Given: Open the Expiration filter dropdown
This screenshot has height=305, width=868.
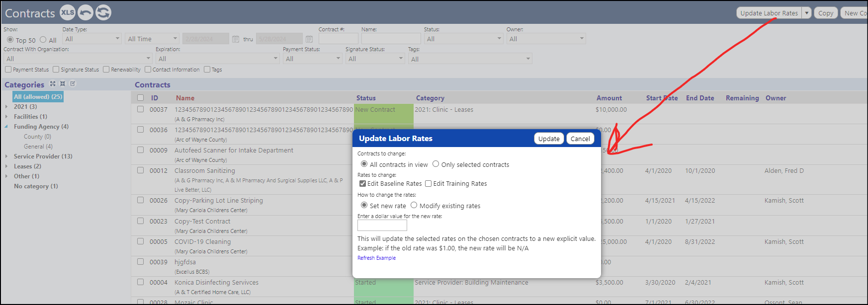Looking at the screenshot, I should [x=218, y=59].
